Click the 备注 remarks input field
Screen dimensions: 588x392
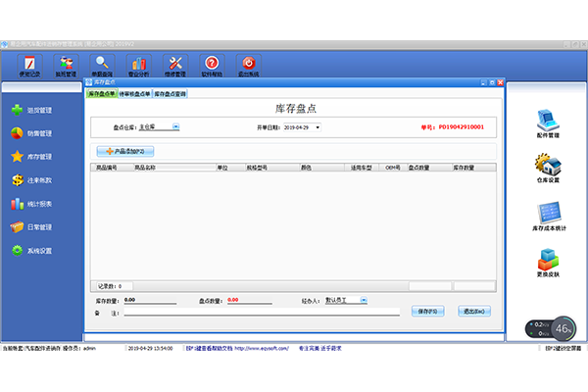262,312
